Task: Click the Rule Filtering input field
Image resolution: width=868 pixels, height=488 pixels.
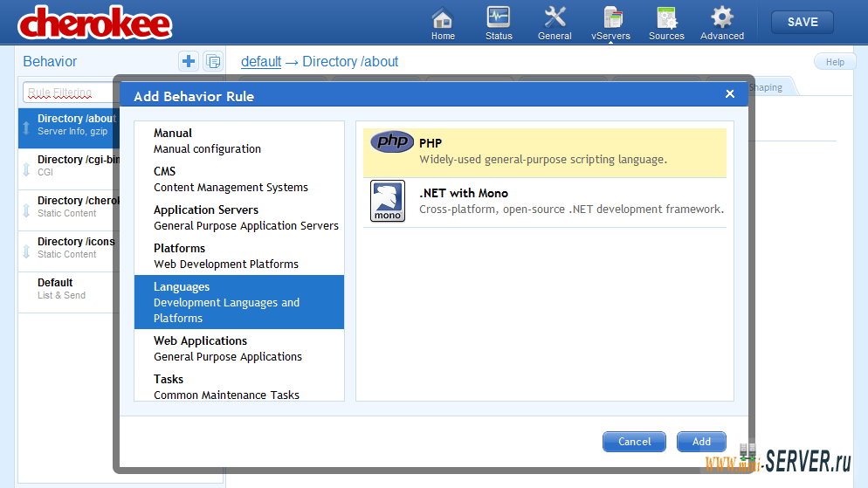Action: 71,92
